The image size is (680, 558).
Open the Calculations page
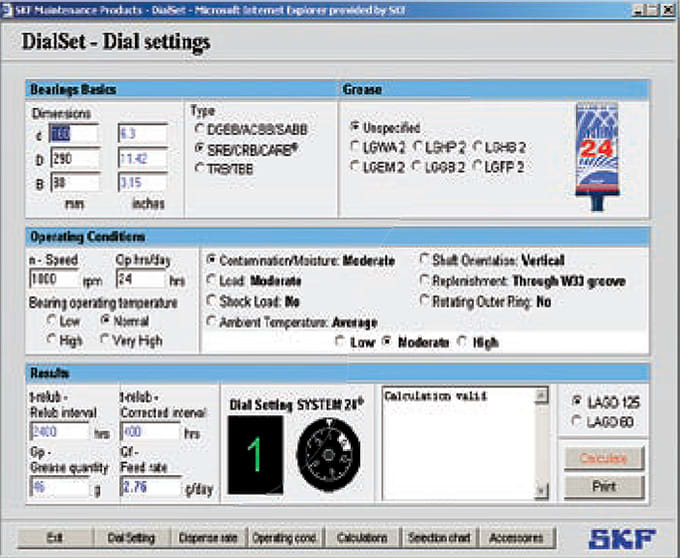363,538
